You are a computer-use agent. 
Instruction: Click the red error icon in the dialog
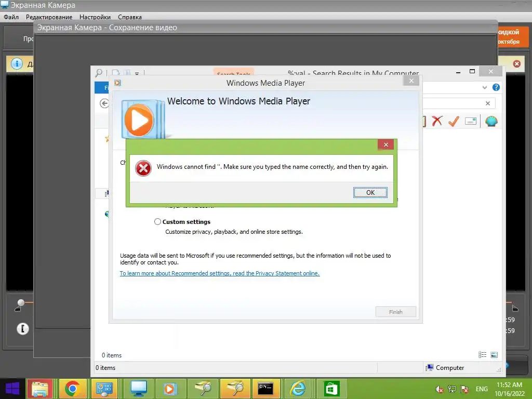click(143, 168)
